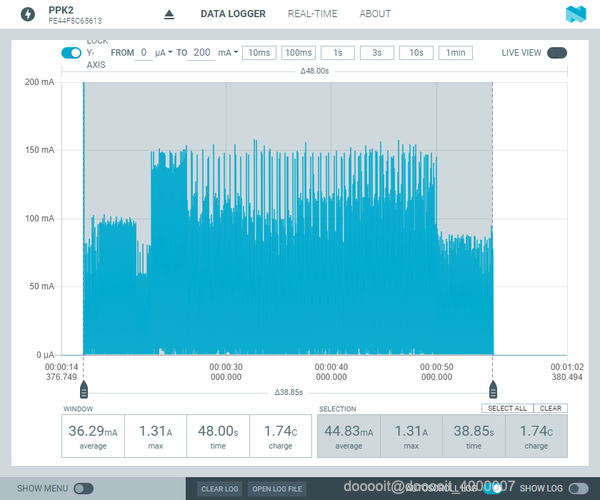This screenshot has width=600, height=500.
Task: Toggle the Lock Y-Axis switch
Action: [x=71, y=53]
